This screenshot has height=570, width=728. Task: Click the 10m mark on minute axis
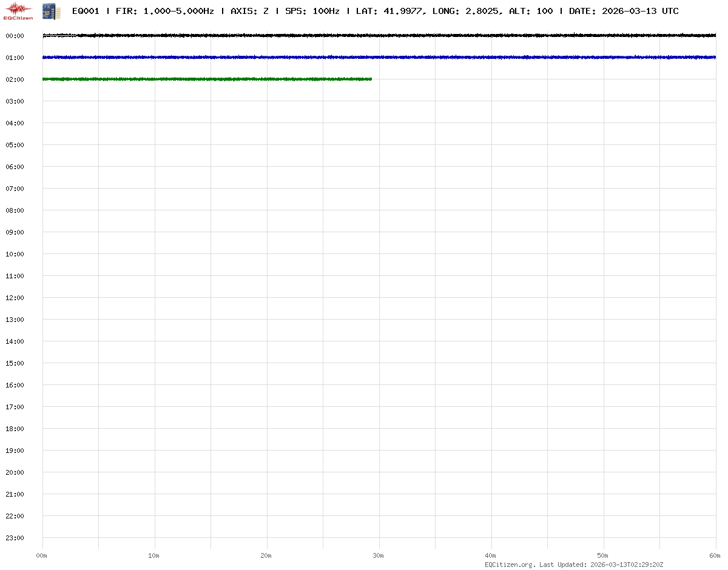tap(154, 555)
